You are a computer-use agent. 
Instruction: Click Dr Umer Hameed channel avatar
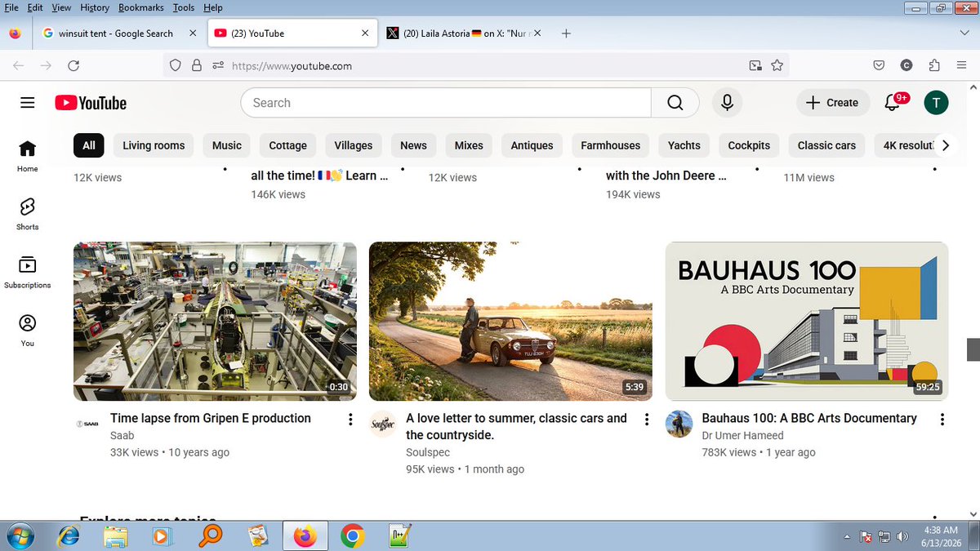679,424
